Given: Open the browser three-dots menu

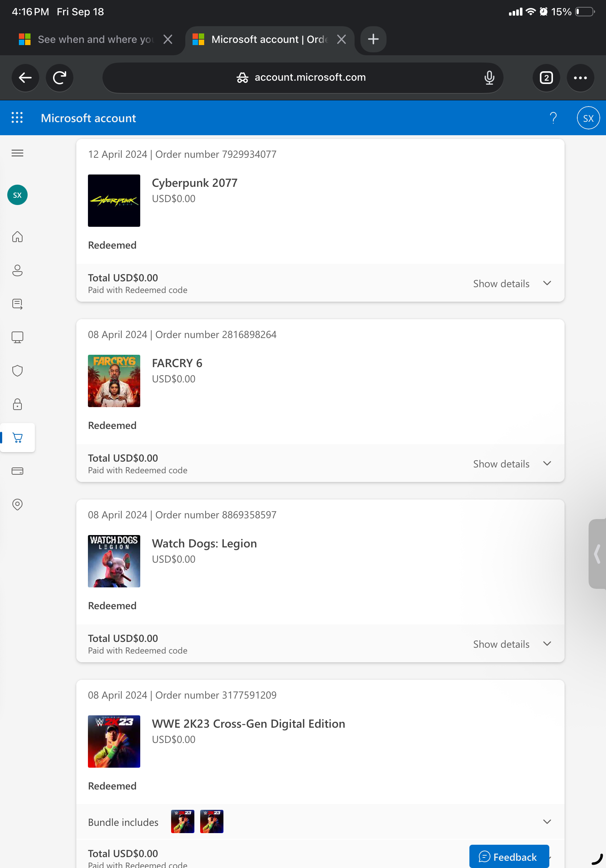Looking at the screenshot, I should [x=580, y=78].
